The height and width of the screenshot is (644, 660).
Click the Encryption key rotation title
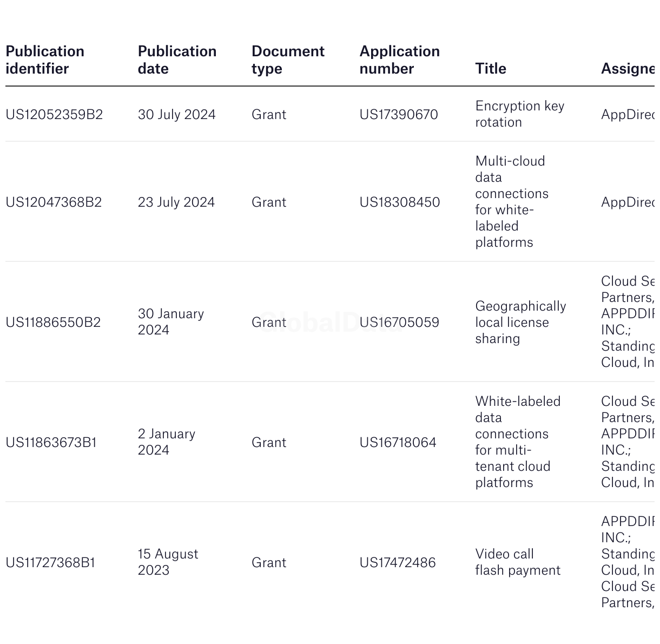(x=519, y=114)
